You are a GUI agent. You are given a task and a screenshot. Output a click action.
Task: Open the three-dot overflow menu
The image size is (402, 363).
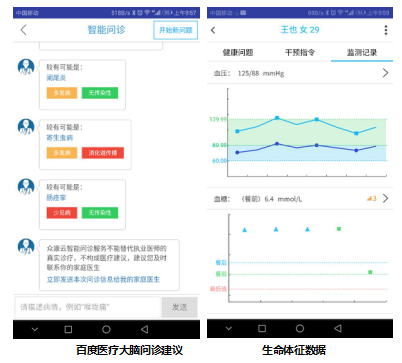pyautogui.click(x=386, y=30)
